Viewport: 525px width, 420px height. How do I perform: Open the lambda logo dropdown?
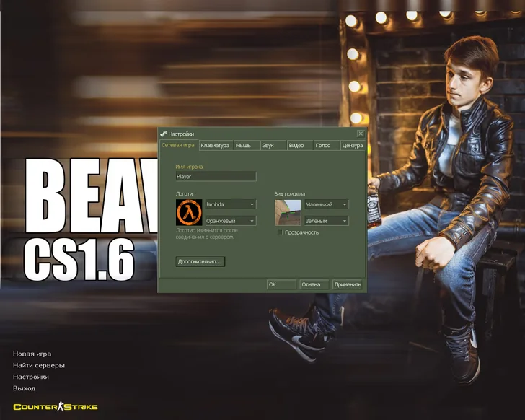pos(231,204)
